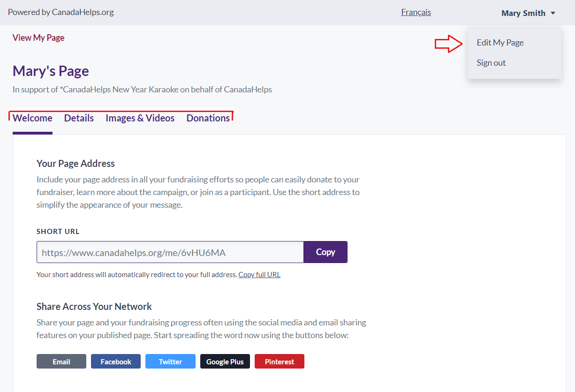Screen dimensions: 575x392
Task: Click the Share Across Your Network heading
Action: click(x=94, y=307)
